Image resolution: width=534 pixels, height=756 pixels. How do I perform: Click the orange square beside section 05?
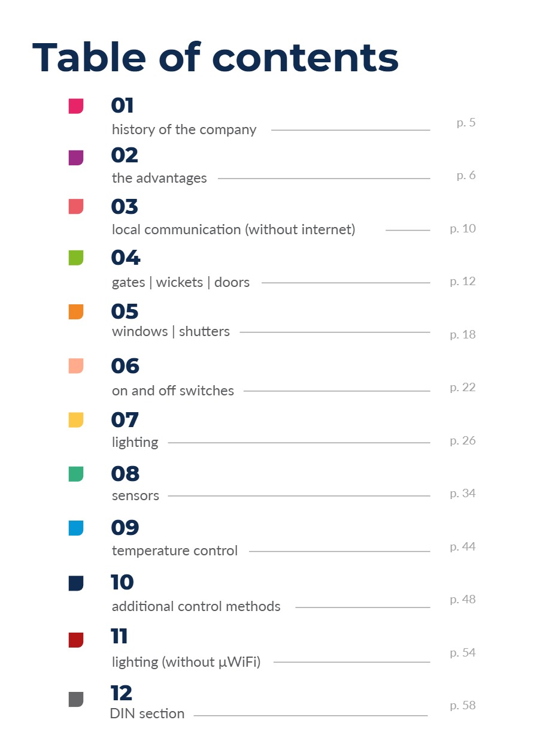pos(76,312)
